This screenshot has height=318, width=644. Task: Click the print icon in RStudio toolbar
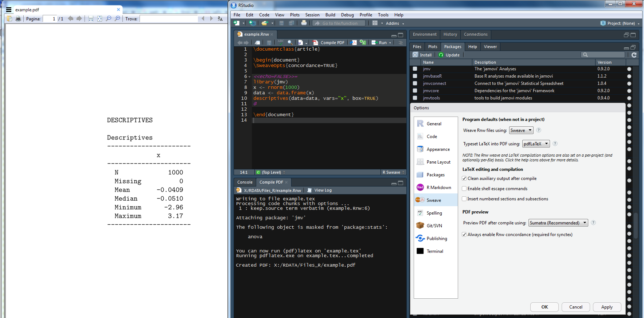point(304,23)
